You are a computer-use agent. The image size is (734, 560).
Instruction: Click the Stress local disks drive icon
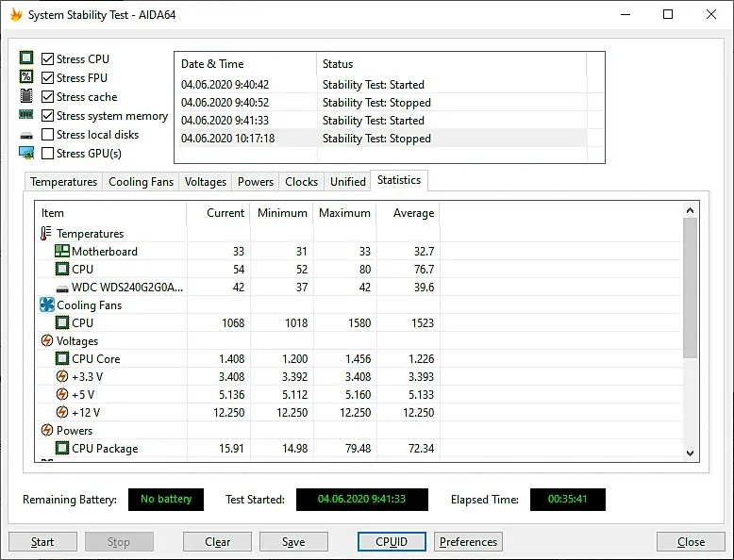click(x=26, y=136)
